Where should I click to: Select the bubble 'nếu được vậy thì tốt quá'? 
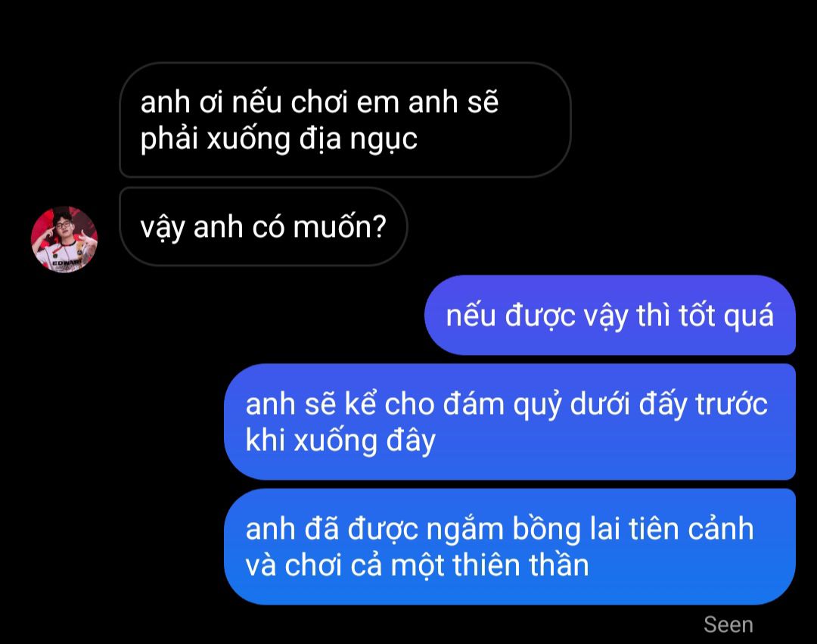[x=610, y=316]
